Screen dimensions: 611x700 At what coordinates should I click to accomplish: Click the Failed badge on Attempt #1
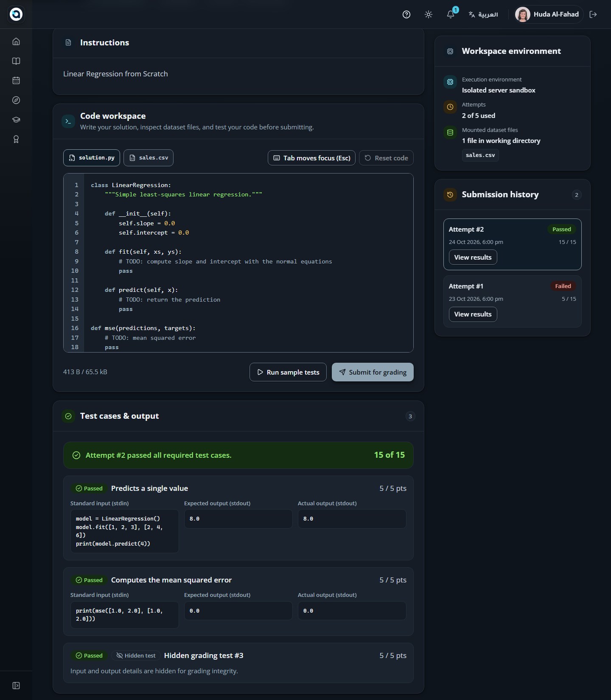coord(563,286)
